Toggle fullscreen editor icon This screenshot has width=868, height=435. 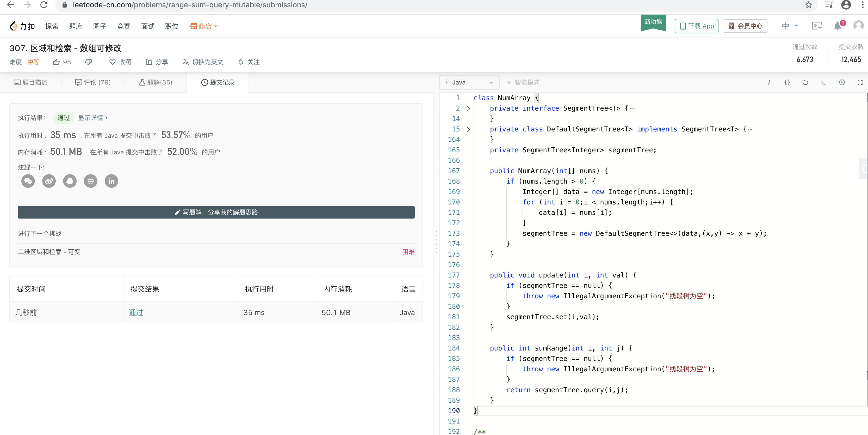[x=860, y=82]
